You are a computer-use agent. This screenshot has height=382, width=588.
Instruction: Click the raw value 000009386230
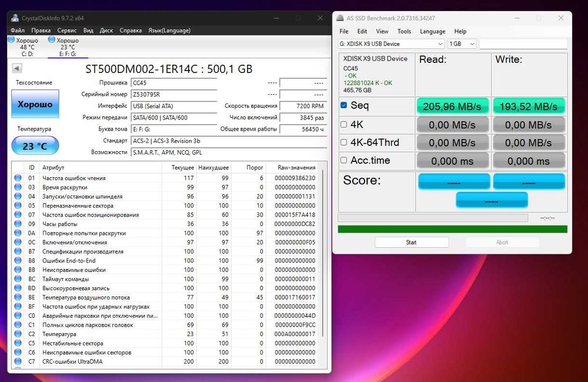(x=295, y=178)
